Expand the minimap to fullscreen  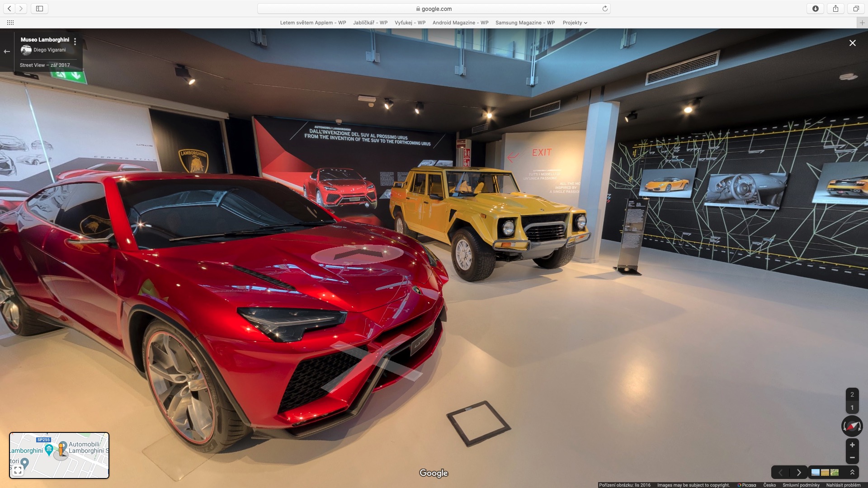[18, 470]
